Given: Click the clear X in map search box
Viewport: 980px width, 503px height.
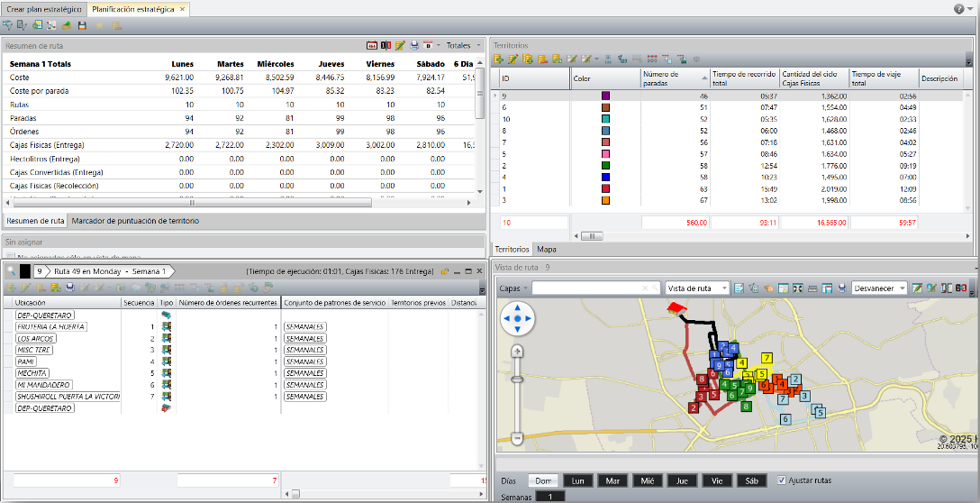Looking at the screenshot, I should click(x=645, y=288).
